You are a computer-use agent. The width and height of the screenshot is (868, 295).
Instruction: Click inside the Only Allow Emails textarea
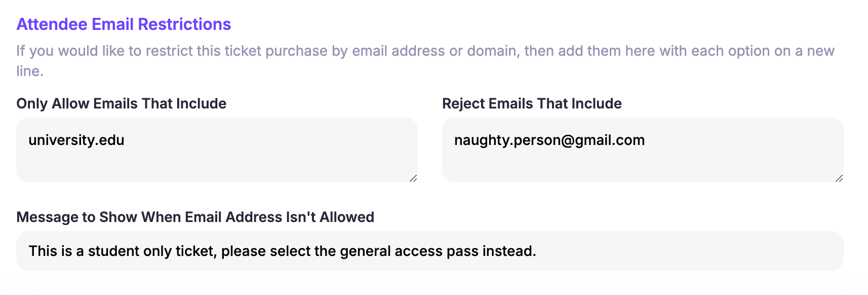pos(217,160)
